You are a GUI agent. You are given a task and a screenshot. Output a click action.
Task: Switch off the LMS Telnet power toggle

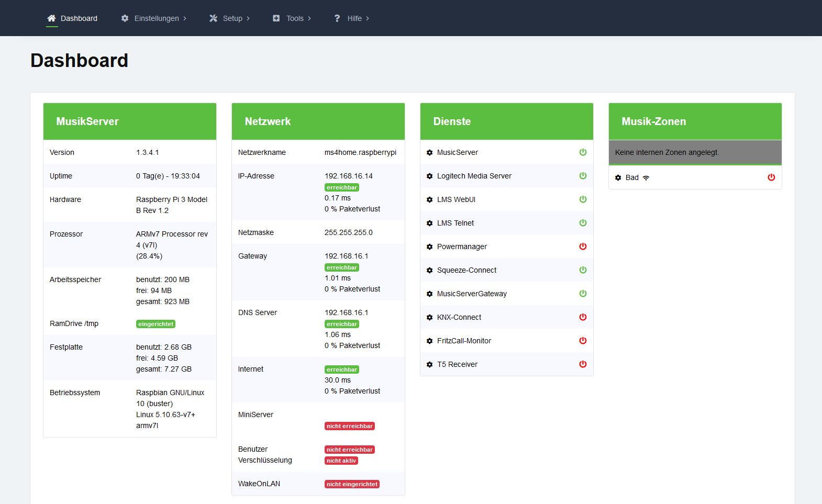click(x=583, y=222)
